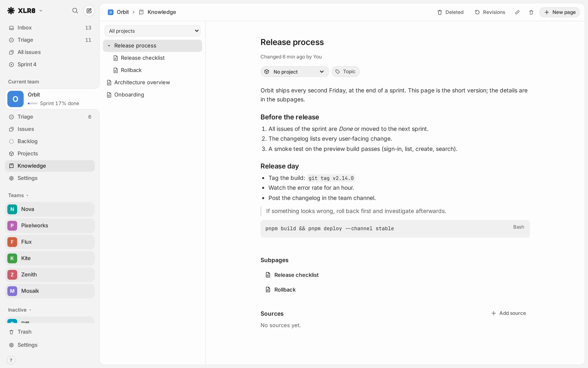The height and width of the screenshot is (368, 588).
Task: Open Release checklist in the page tree
Action: [x=153, y=58]
